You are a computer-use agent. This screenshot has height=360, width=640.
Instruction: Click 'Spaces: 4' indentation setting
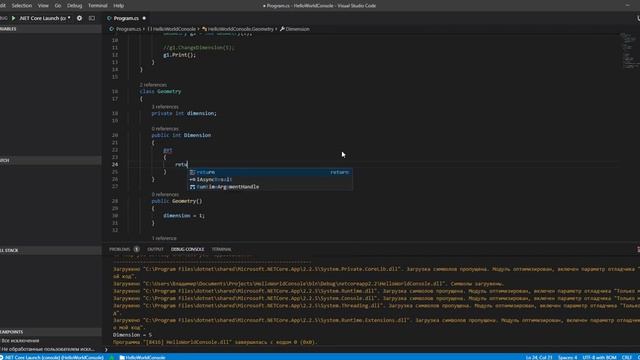(x=567, y=357)
